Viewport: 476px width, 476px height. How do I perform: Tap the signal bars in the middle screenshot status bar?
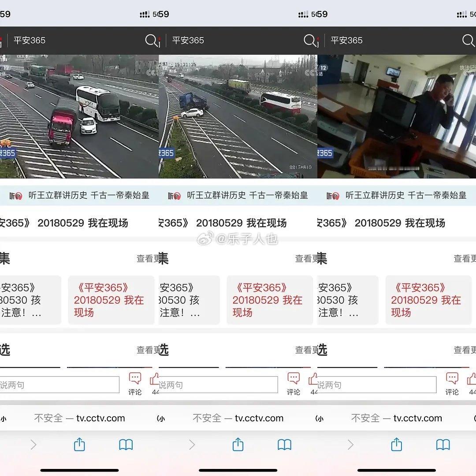303,14
